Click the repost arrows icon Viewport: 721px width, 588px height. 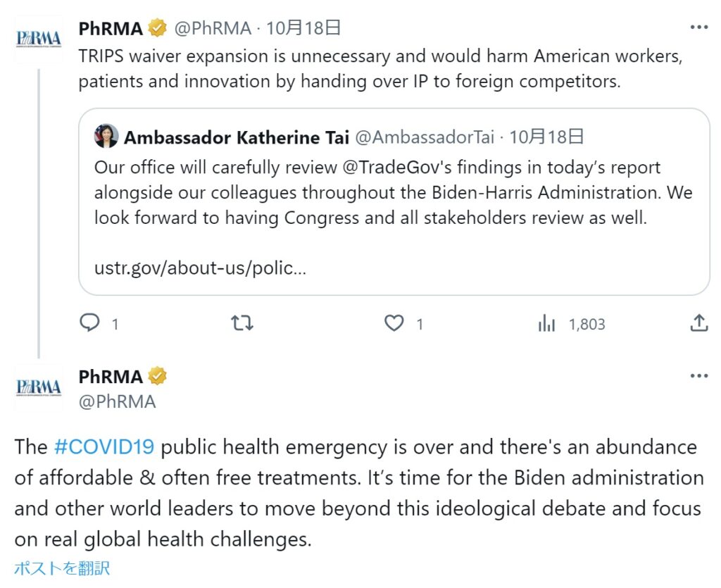(x=242, y=323)
